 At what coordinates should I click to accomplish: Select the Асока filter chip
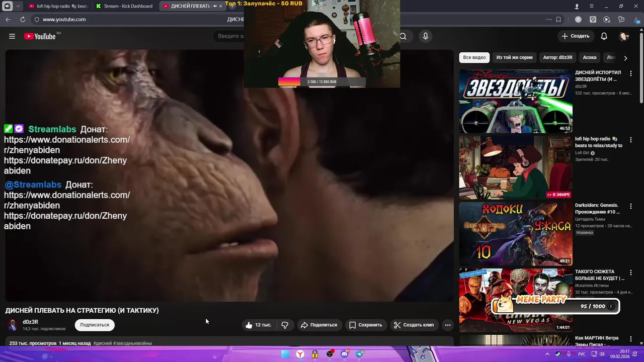coord(590,57)
